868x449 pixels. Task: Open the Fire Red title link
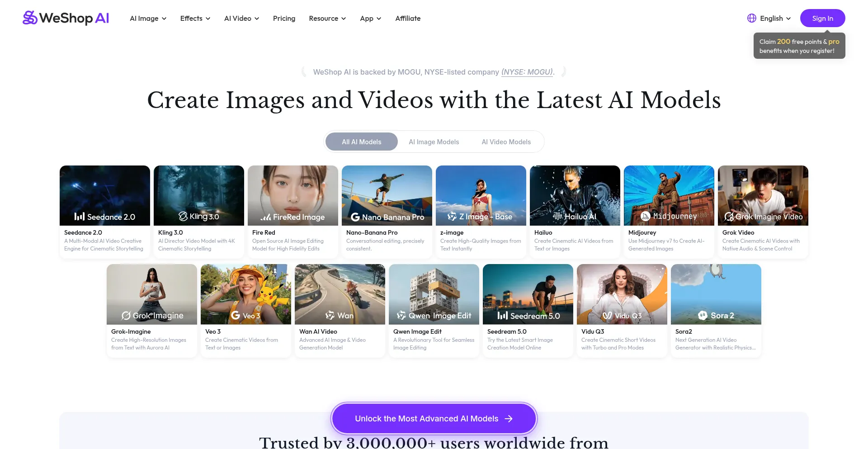(x=264, y=232)
